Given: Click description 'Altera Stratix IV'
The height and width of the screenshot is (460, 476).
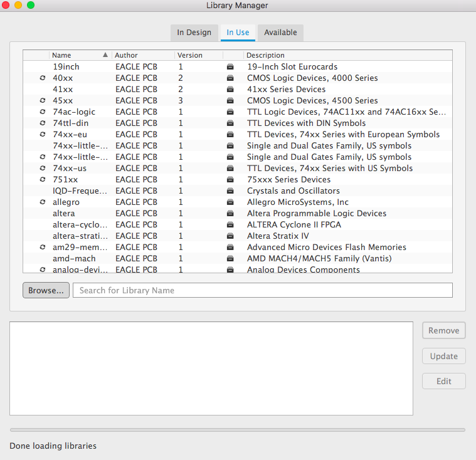Looking at the screenshot, I should click(x=278, y=236).
